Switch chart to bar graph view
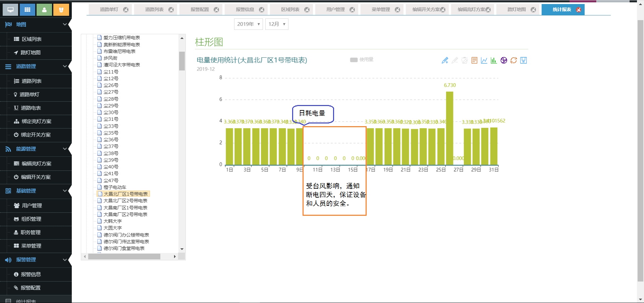Viewport: 644px width, 303px height. click(494, 60)
